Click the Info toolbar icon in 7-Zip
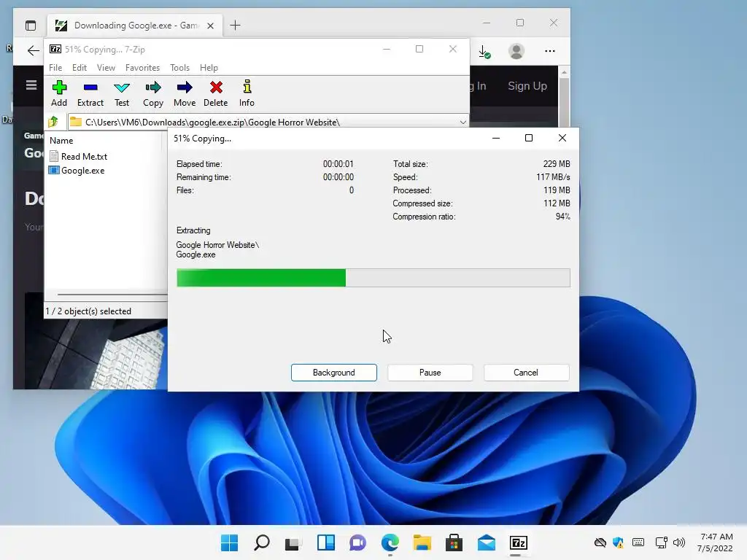The width and height of the screenshot is (747, 560). point(247,93)
